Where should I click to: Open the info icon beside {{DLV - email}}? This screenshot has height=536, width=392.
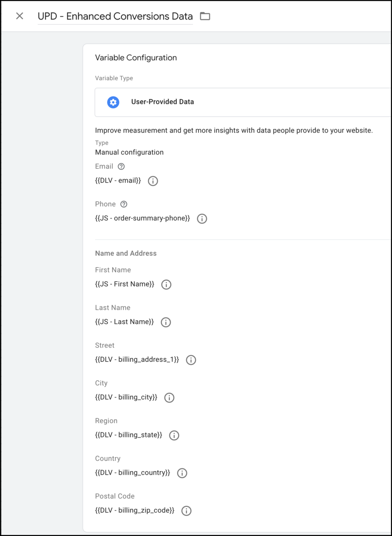click(153, 181)
